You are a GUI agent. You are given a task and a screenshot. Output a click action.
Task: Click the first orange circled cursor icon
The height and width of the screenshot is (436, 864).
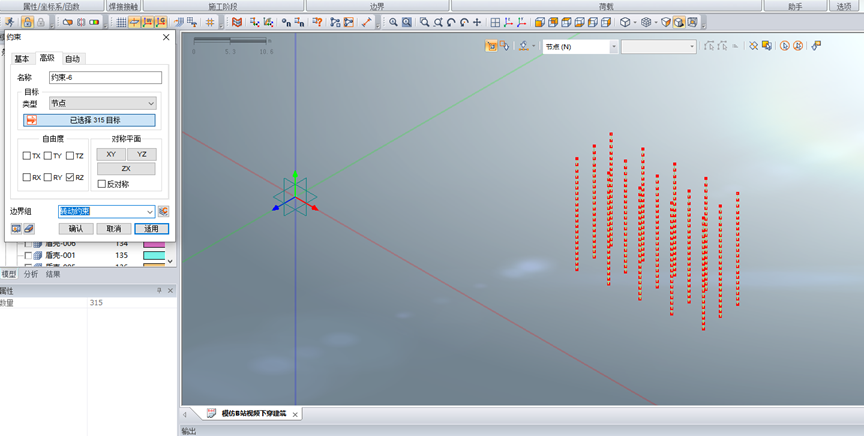click(785, 46)
